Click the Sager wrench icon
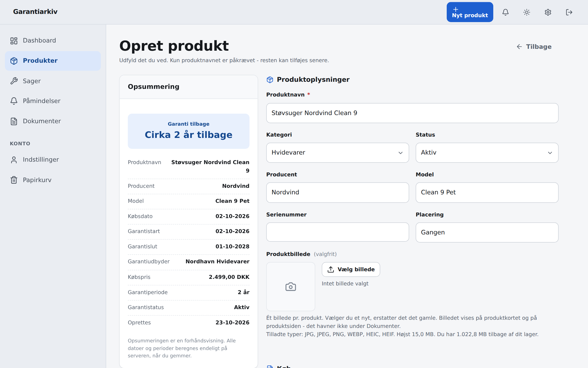Screen dimensions: 588x368 point(14,81)
